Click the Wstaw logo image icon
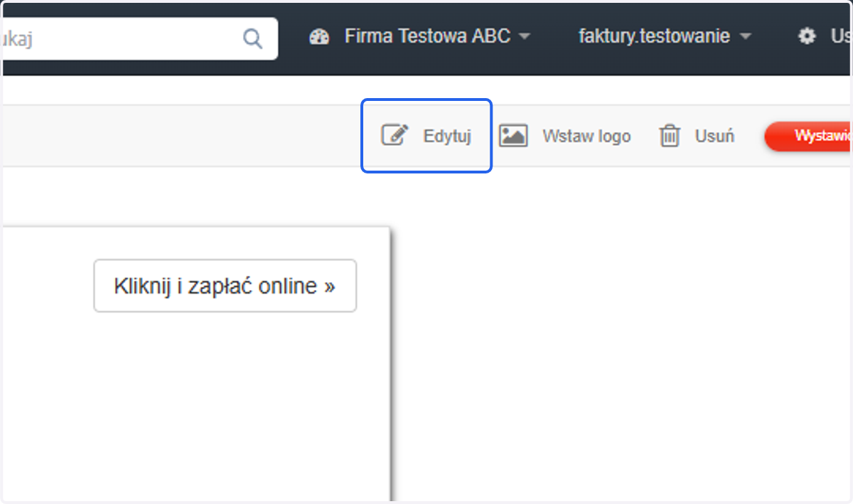Viewport: 853px width, 504px height. (x=513, y=135)
